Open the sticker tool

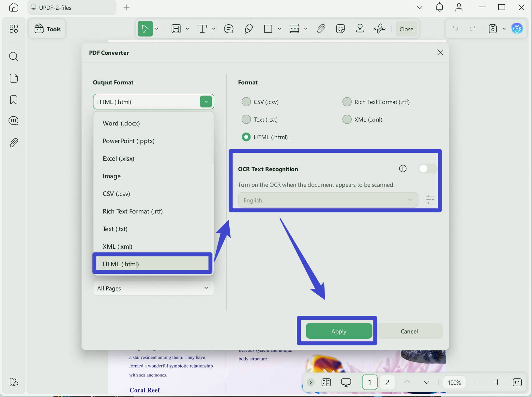pos(341,29)
